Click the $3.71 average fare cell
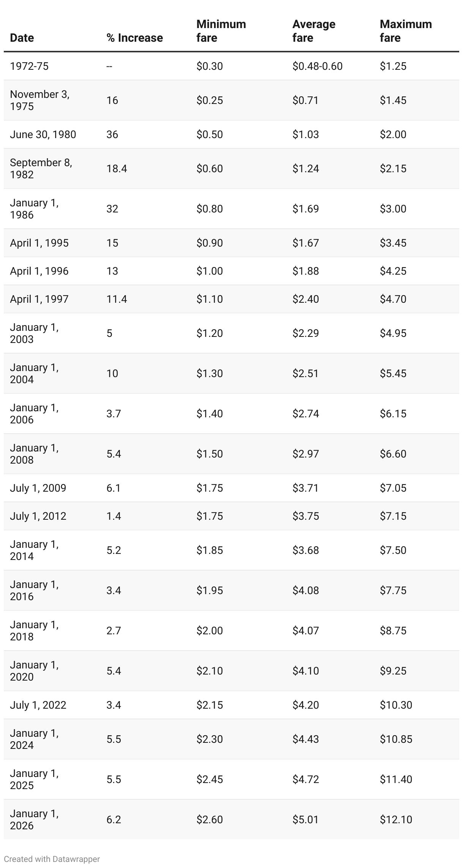The width and height of the screenshot is (463, 868). [x=306, y=488]
